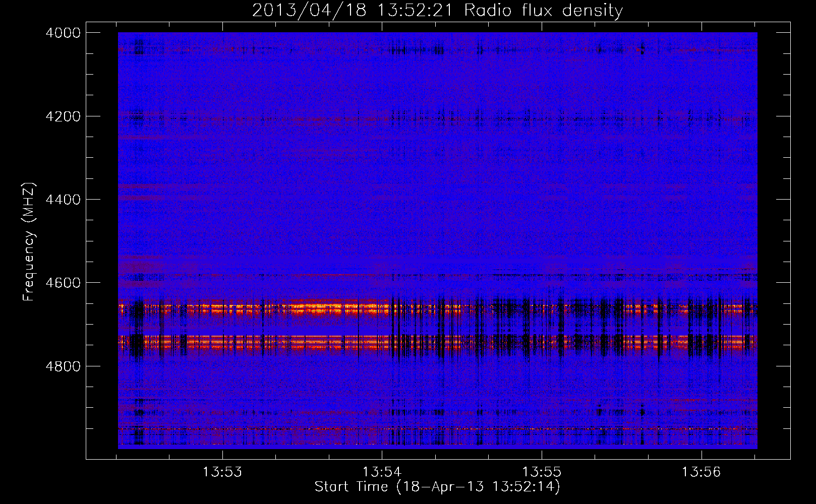Click the "Frequency (MHZ)" axis label

tap(29, 242)
